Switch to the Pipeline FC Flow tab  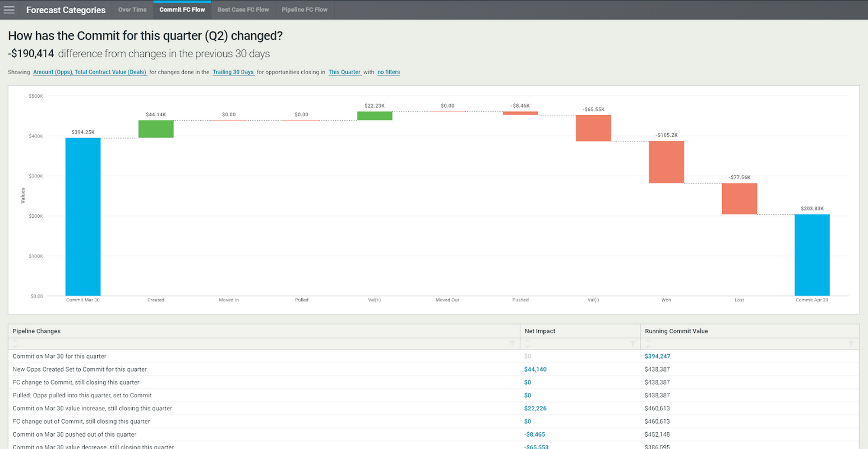pos(304,10)
